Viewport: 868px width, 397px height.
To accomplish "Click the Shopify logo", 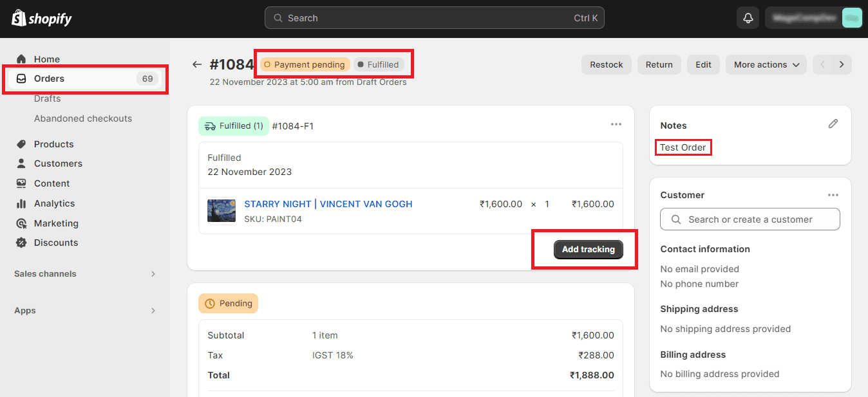I will pyautogui.click(x=41, y=18).
